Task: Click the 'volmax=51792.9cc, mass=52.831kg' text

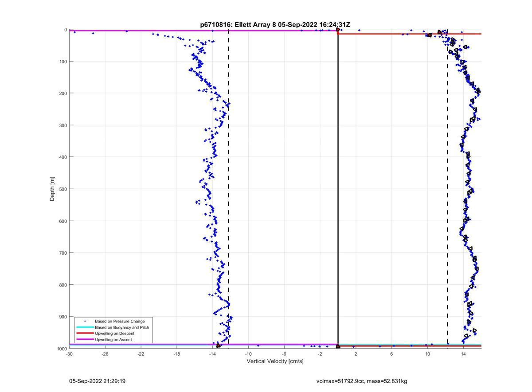Action: pos(362,381)
